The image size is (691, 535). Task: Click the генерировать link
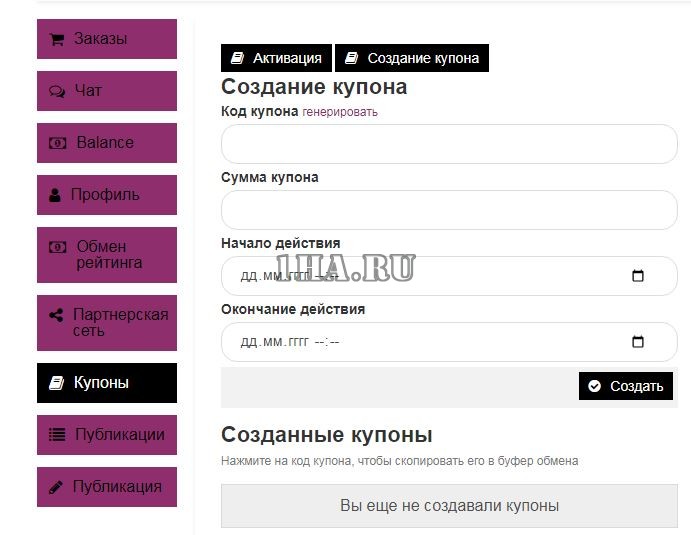tap(340, 112)
